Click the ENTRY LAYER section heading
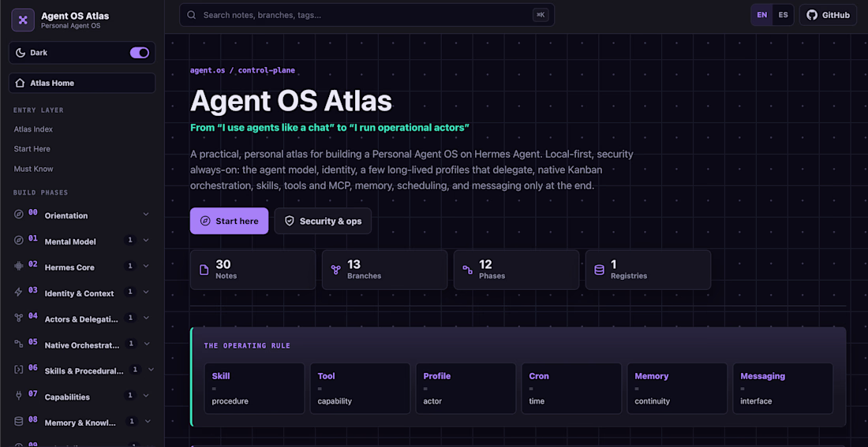This screenshot has width=868, height=447. click(x=38, y=110)
